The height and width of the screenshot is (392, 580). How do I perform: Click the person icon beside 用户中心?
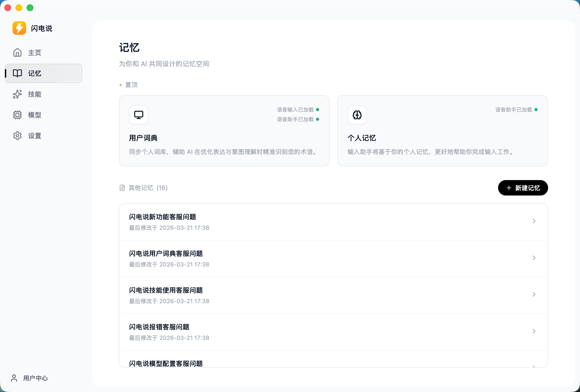14,378
